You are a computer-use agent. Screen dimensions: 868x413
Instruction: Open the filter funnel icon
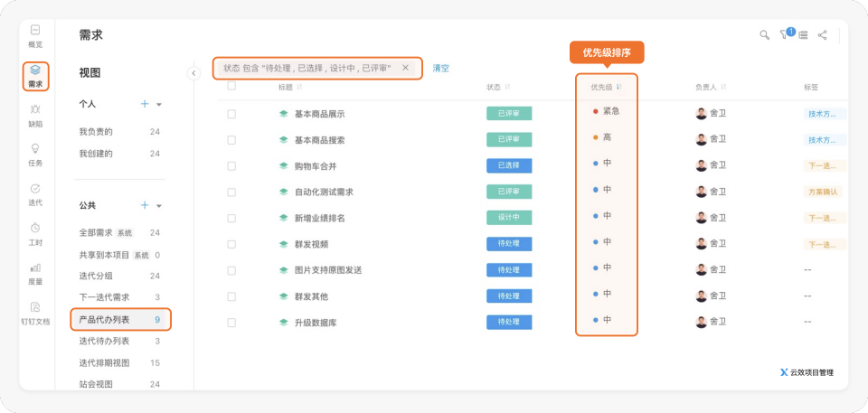(x=784, y=35)
